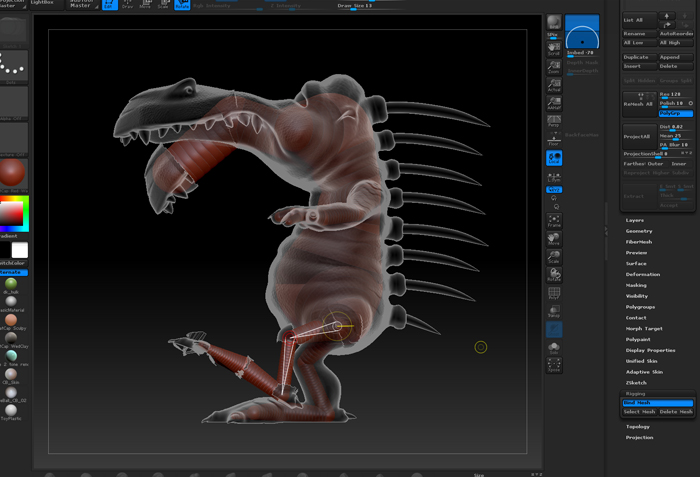Select the white secondary color swatch
Viewport: 700px width, 477px height.
tap(20, 250)
